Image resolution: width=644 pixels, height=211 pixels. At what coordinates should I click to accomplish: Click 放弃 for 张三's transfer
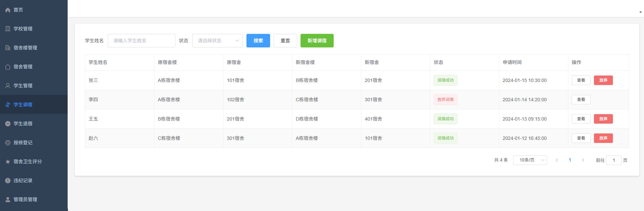click(x=603, y=80)
